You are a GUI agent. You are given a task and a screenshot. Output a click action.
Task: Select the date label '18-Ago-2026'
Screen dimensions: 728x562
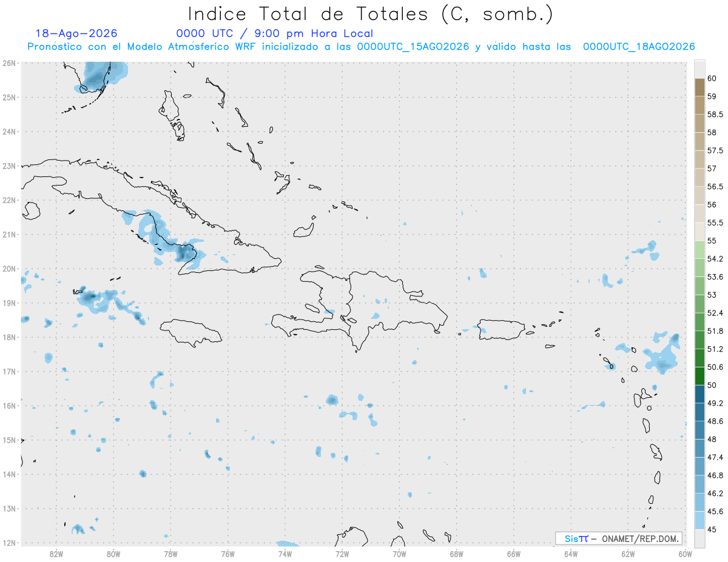76,33
